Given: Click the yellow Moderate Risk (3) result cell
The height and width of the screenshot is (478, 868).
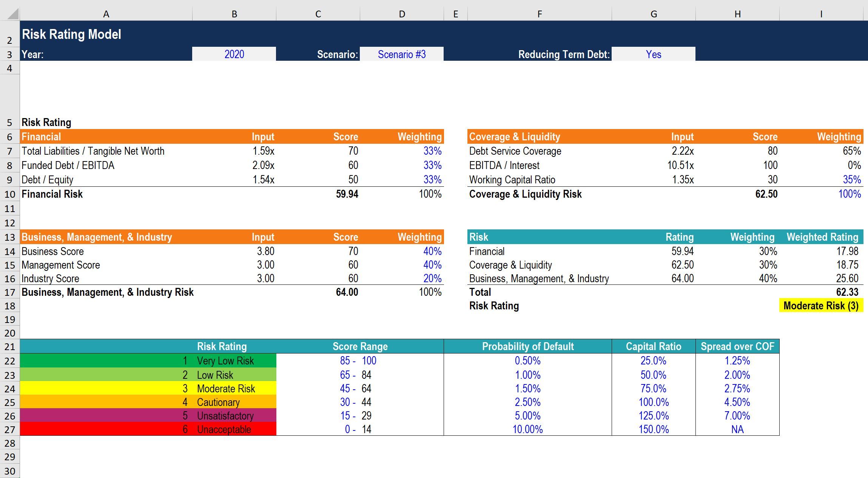Looking at the screenshot, I should [x=821, y=306].
